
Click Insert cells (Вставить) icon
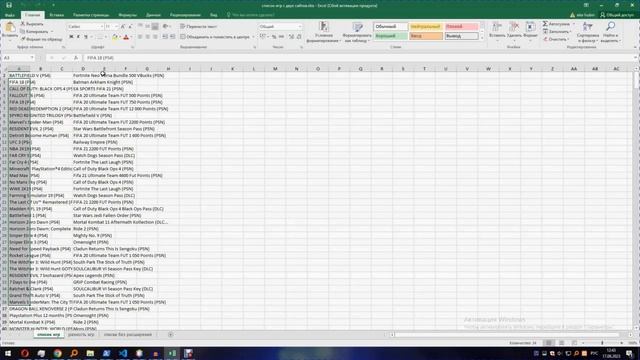tap(497, 27)
